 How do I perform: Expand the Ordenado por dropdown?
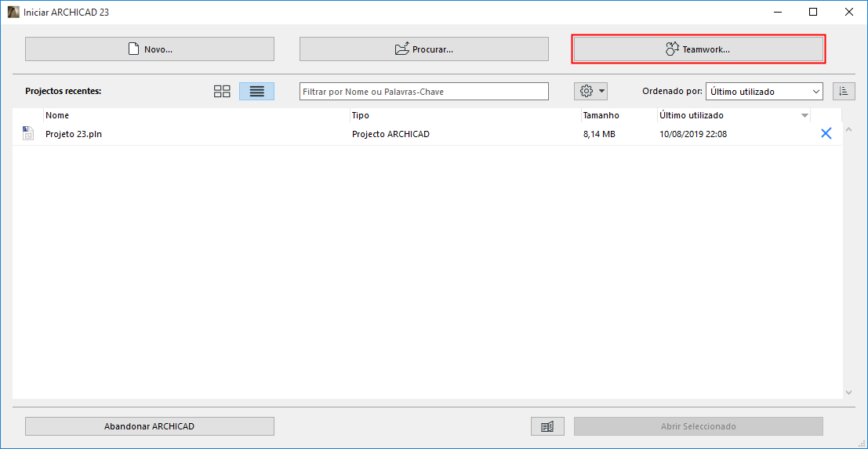[764, 91]
